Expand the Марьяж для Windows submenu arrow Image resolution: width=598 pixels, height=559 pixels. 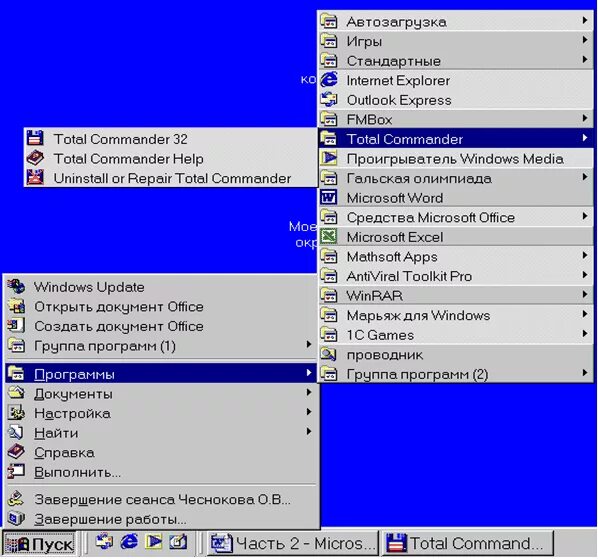[x=585, y=314]
